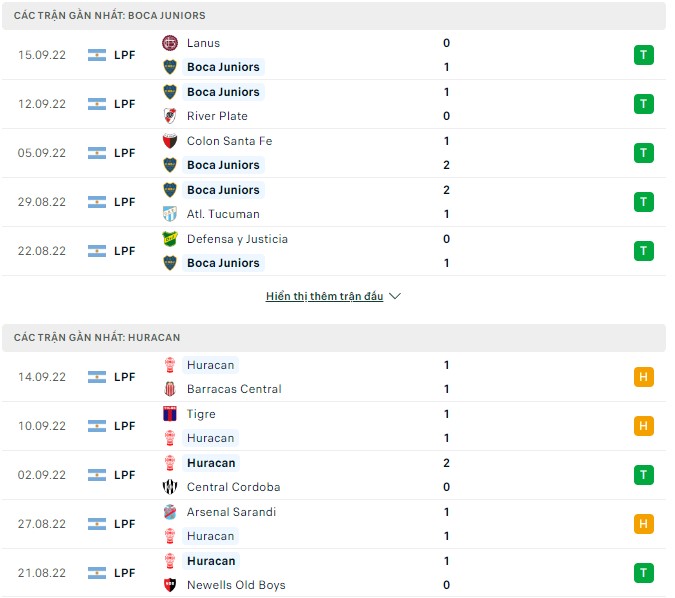Click the Arsenal Sarandi crest icon

(170, 512)
